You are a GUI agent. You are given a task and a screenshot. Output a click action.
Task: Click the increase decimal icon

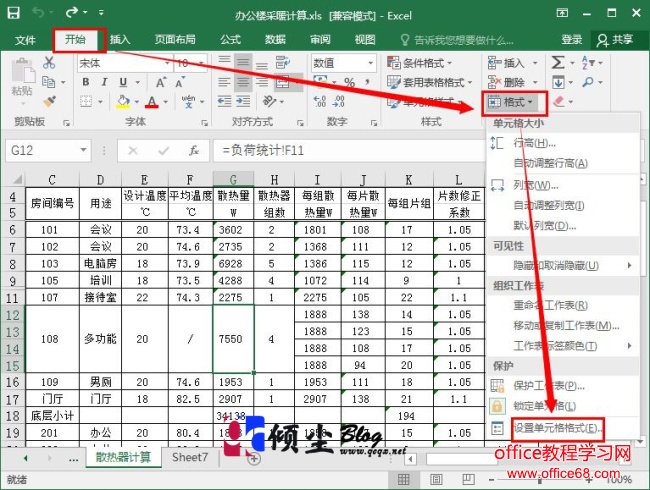320,102
